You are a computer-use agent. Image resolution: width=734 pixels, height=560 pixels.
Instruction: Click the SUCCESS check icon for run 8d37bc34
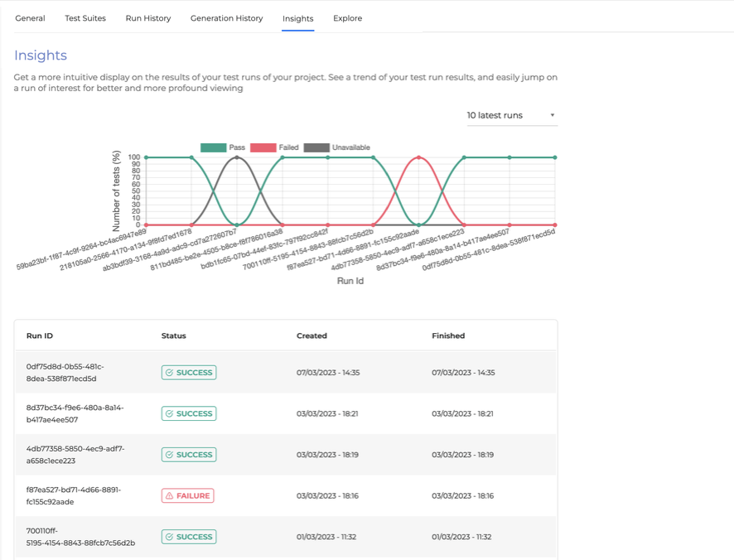(170, 413)
